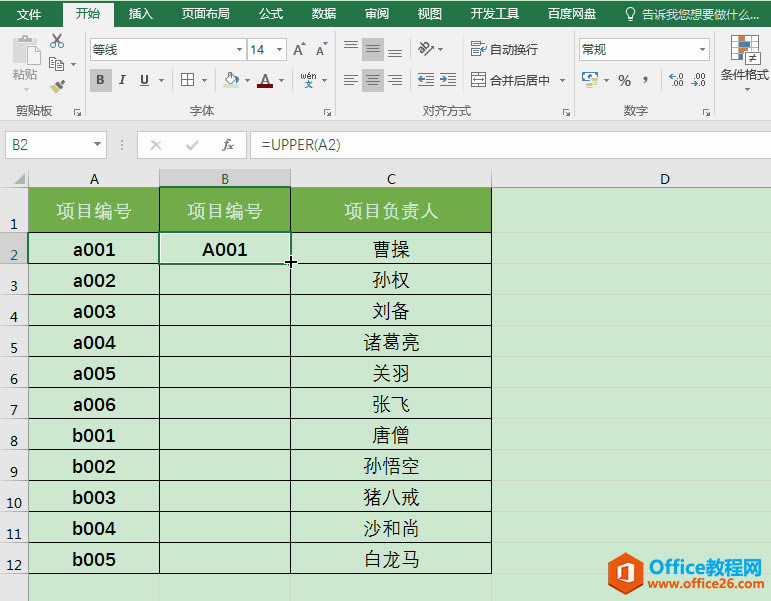This screenshot has width=771, height=601.
Task: Apply the red font color
Action: tap(265, 80)
